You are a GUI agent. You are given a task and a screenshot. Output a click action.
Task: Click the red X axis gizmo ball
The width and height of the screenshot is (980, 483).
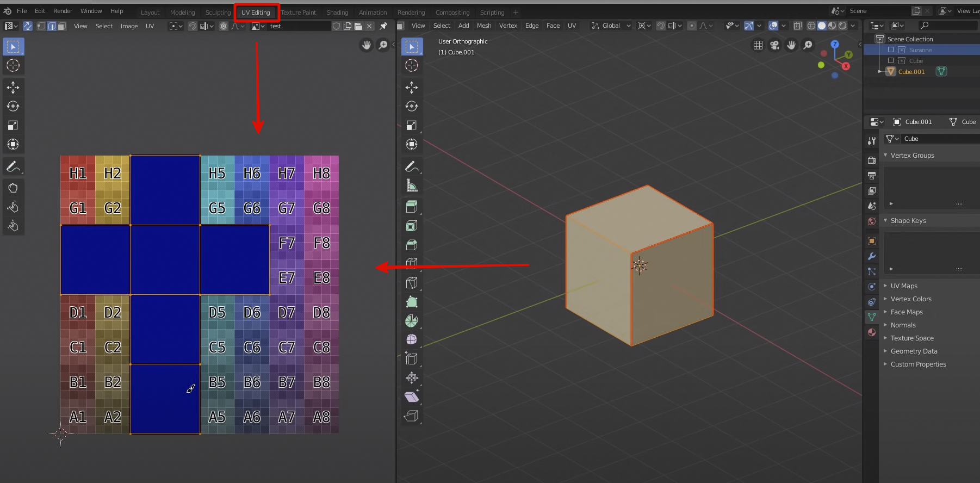(x=846, y=66)
